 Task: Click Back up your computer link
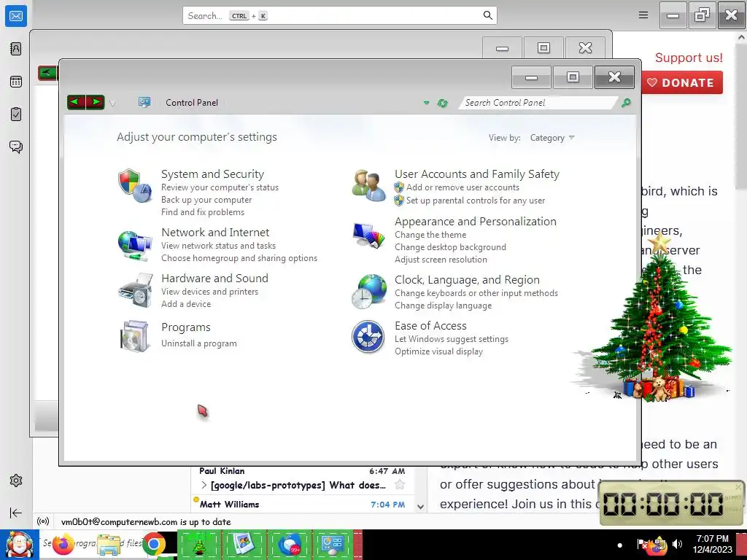[x=206, y=200]
